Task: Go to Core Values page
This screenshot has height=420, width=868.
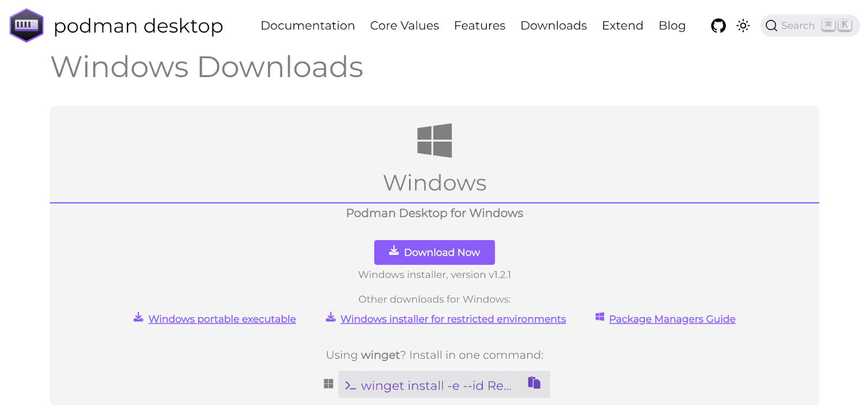Action: pos(405,26)
